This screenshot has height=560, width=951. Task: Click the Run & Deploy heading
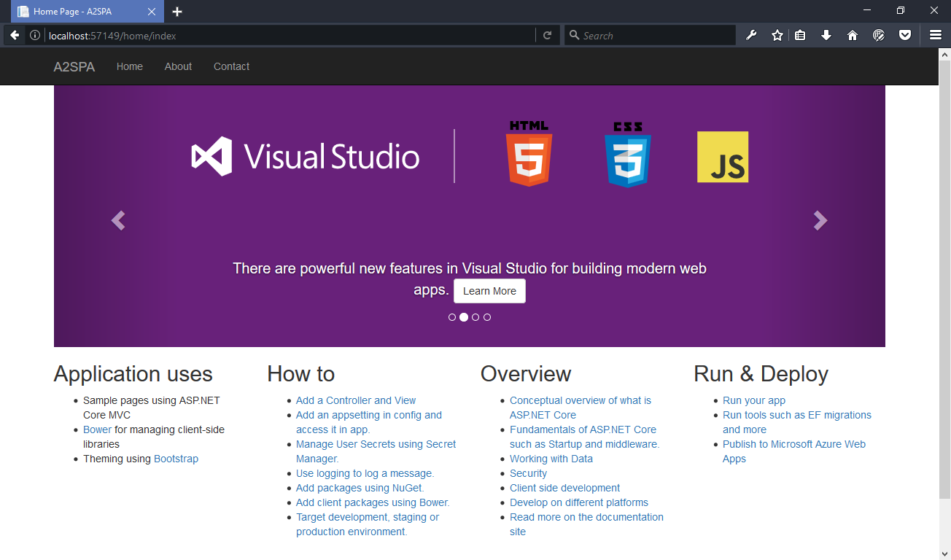click(x=761, y=374)
